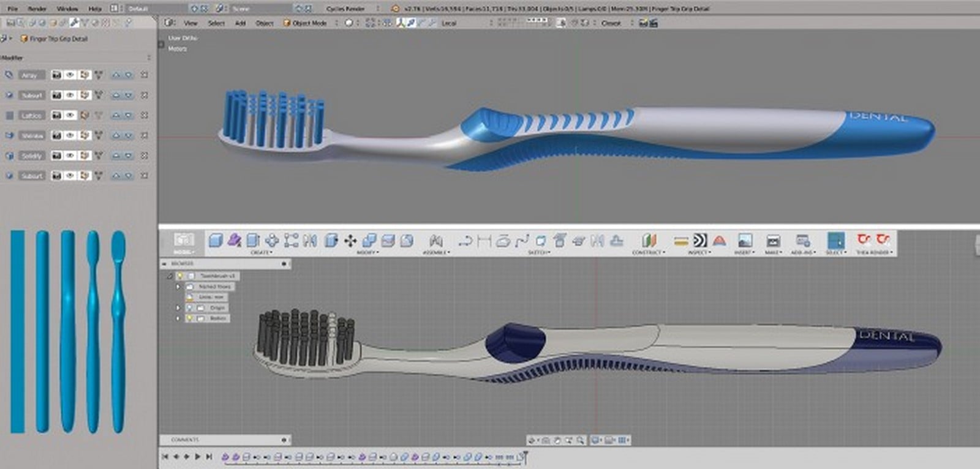The image size is (980, 469).
Task: Click the Construct plane icon
Action: pos(649,240)
